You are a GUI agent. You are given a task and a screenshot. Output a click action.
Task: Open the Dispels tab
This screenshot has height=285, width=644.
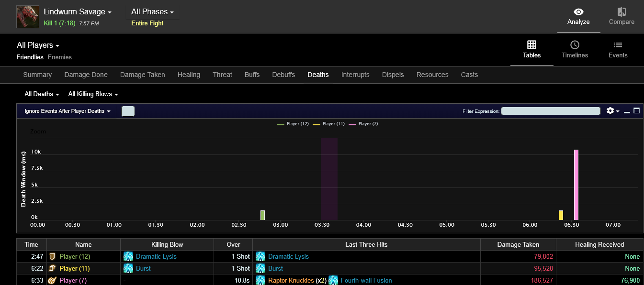393,75
